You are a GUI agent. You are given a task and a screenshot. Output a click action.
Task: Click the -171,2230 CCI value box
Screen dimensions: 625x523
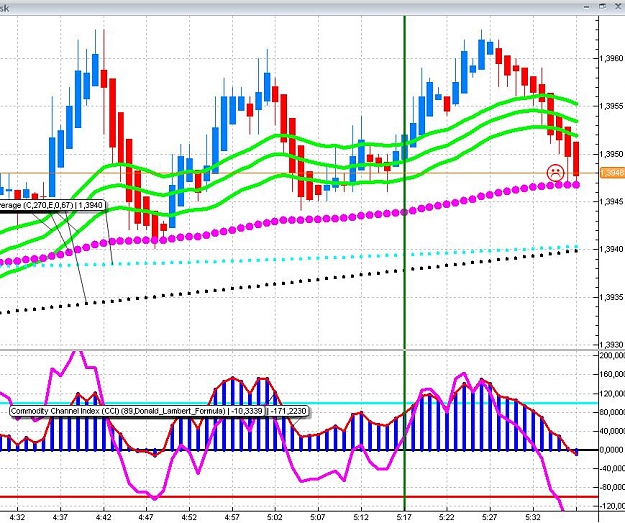(x=288, y=411)
